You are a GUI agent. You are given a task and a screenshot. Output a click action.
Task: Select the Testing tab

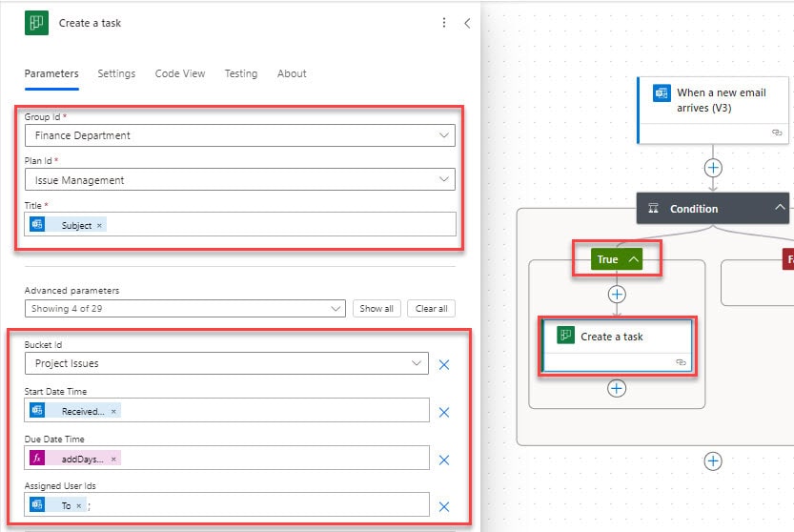[x=240, y=73]
